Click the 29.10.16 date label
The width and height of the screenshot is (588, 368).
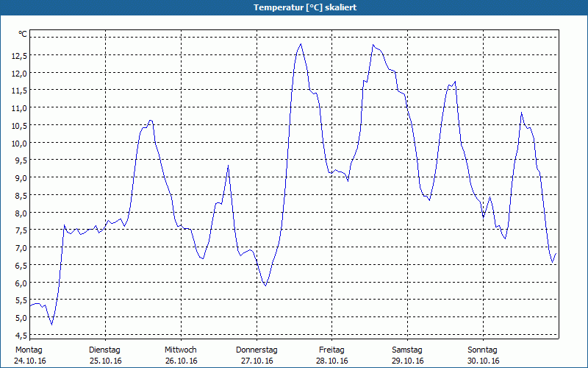pos(408,361)
